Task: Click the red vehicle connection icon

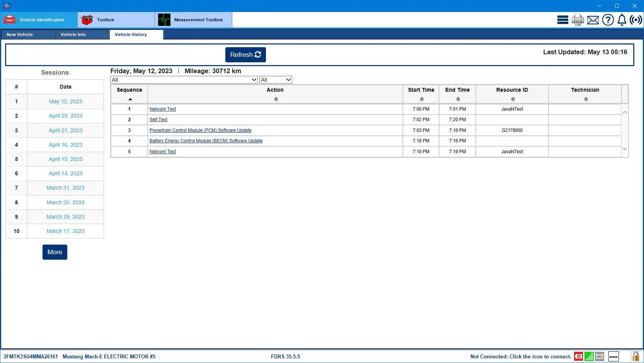Action: (578, 356)
